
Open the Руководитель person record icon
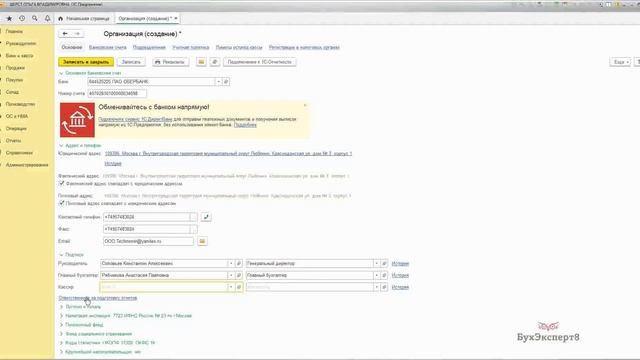point(239,264)
